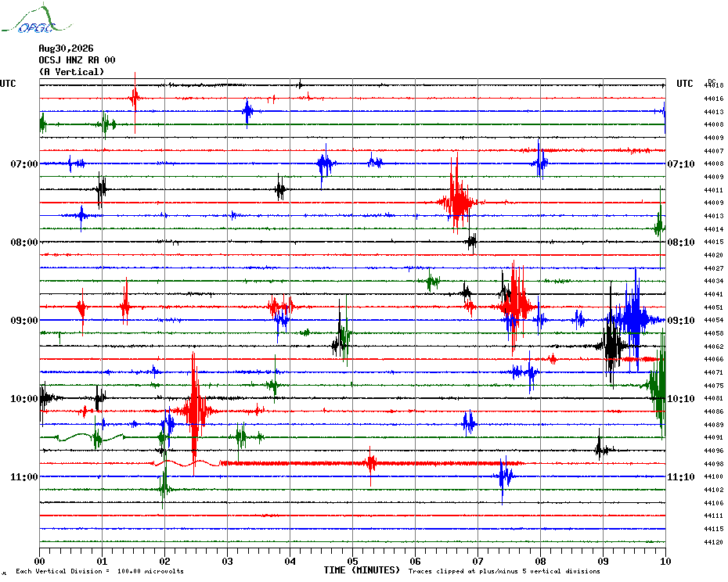The height and width of the screenshot is (582, 728).
Task: Click the OFGC logo at top left
Action: (x=36, y=19)
